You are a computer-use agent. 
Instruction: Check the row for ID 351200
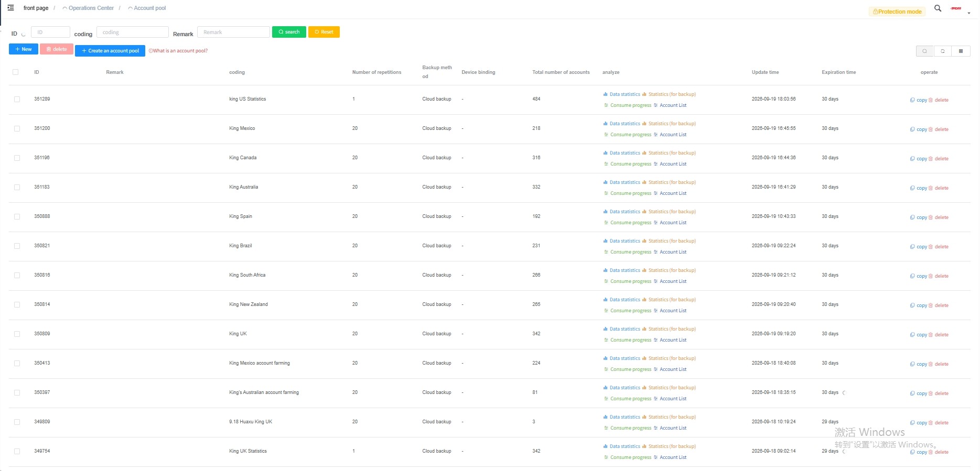(17, 128)
